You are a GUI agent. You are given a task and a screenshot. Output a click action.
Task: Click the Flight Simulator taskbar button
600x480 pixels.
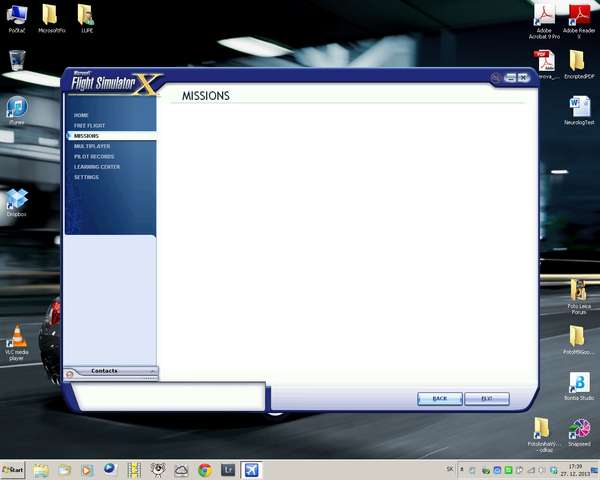[x=251, y=470]
